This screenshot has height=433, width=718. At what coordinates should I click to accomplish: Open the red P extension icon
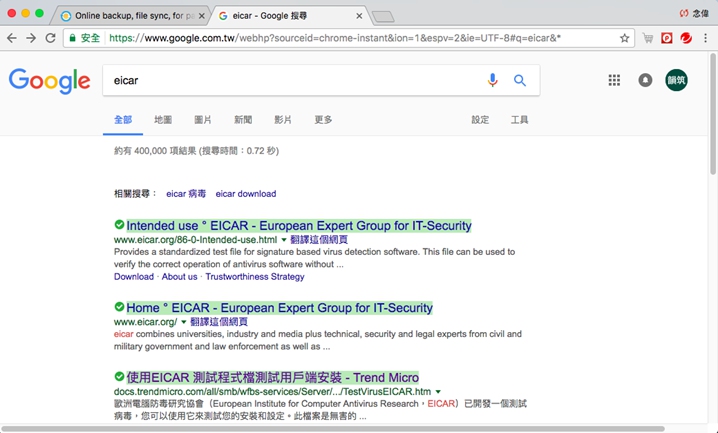click(667, 38)
